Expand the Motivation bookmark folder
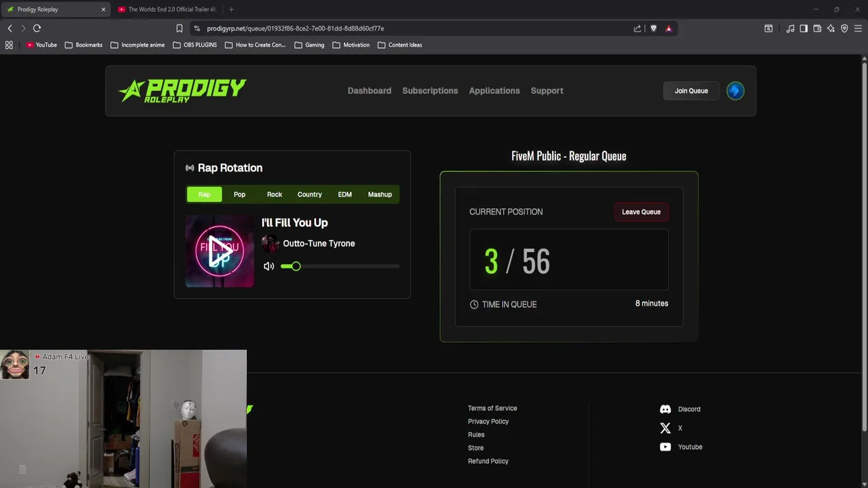The image size is (868, 488). (351, 45)
